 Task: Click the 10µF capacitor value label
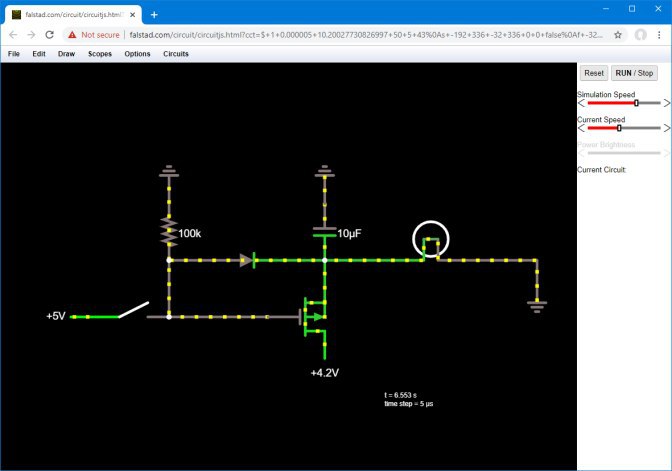349,233
